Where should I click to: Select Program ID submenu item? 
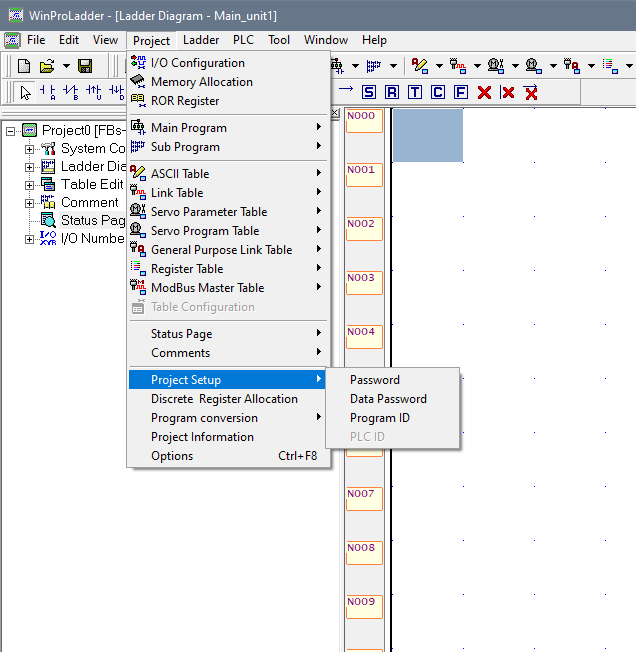coord(392,418)
